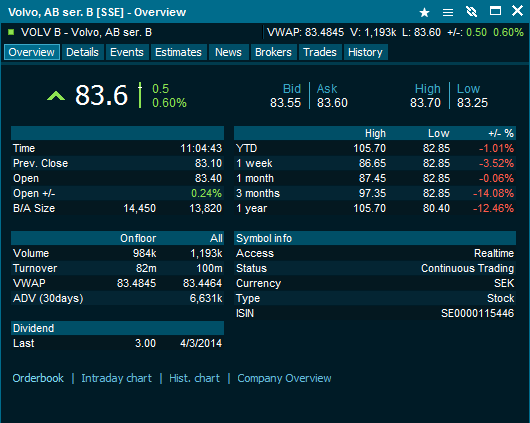The image size is (530, 423).
Task: Close the Volvo overview window
Action: pyautogui.click(x=517, y=11)
